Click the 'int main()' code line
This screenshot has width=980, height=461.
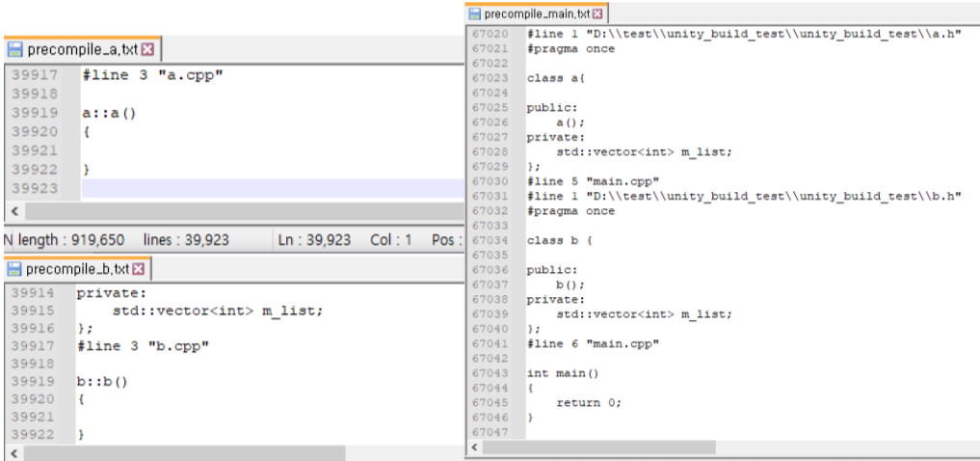[x=563, y=373]
